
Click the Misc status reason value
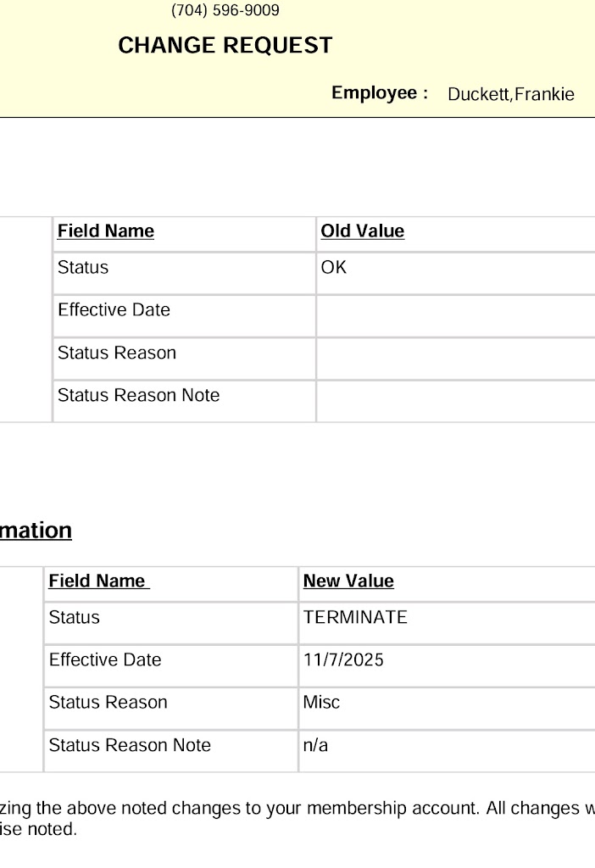pos(321,702)
